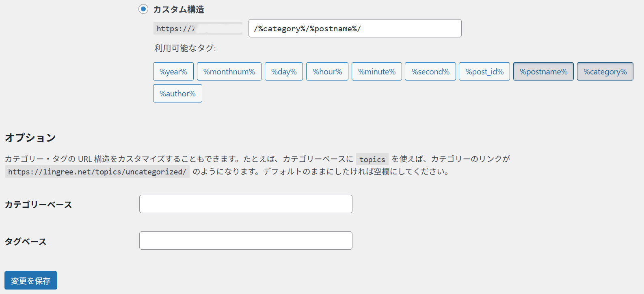Click the custom permalink structure input field
The image size is (644, 294).
(354, 28)
